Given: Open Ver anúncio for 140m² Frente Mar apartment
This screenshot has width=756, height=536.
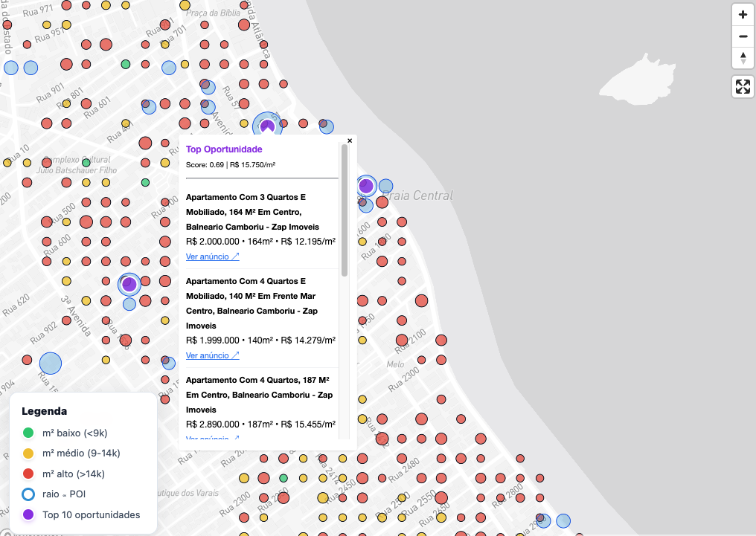Looking at the screenshot, I should pyautogui.click(x=212, y=355).
